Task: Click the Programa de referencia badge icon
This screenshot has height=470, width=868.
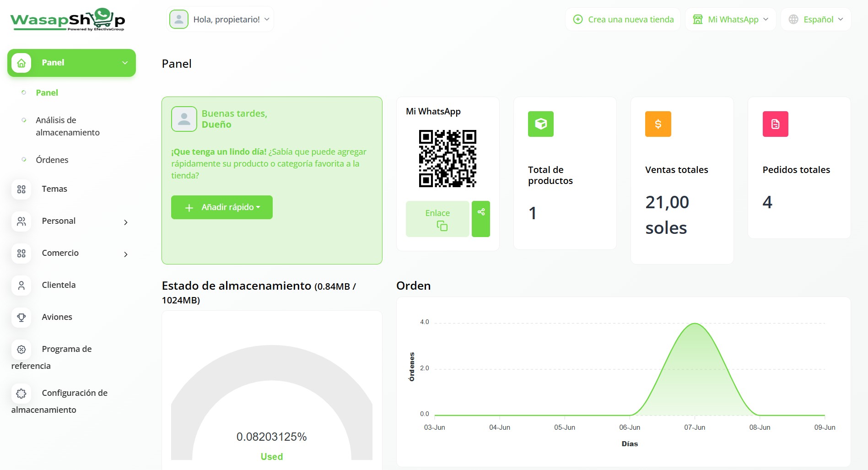Action: point(22,350)
